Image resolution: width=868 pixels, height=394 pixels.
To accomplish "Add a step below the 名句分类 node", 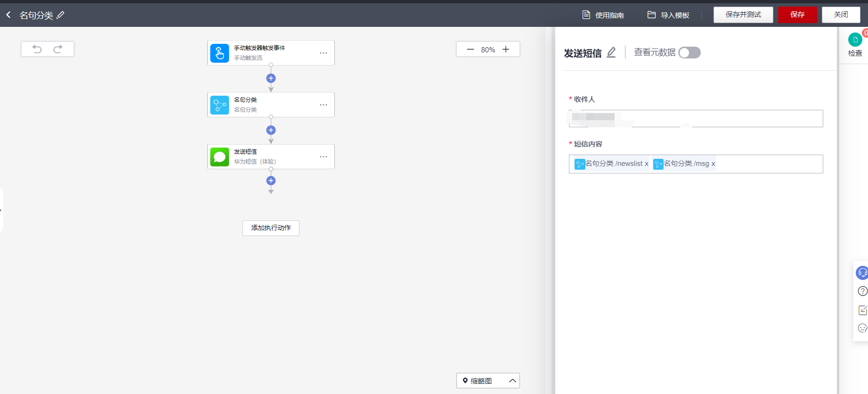I will (x=271, y=130).
